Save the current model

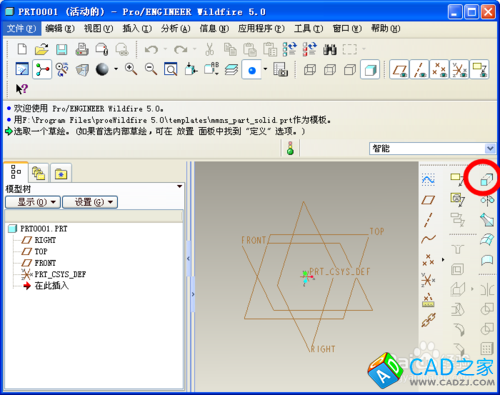(61, 49)
